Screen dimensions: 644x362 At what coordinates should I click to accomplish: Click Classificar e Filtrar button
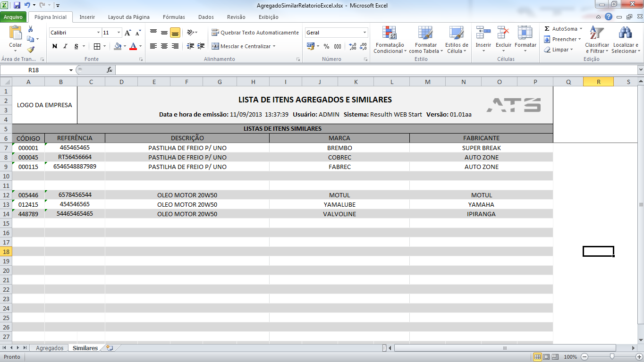click(x=597, y=40)
